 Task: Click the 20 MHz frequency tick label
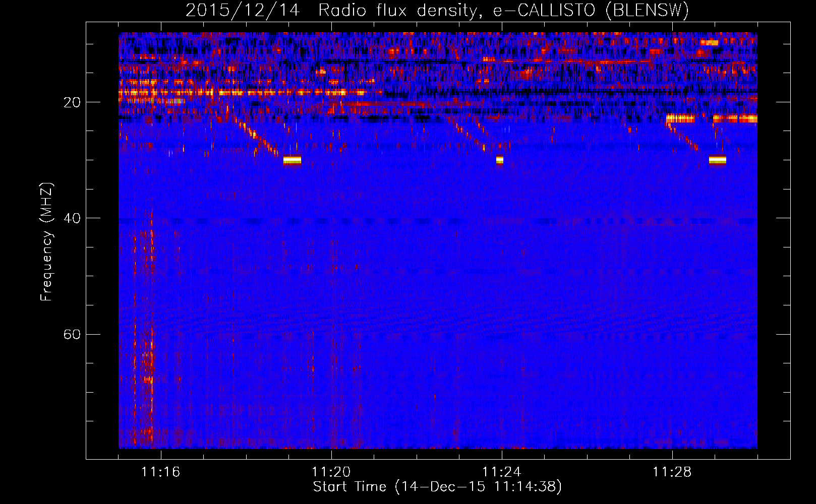[x=72, y=102]
